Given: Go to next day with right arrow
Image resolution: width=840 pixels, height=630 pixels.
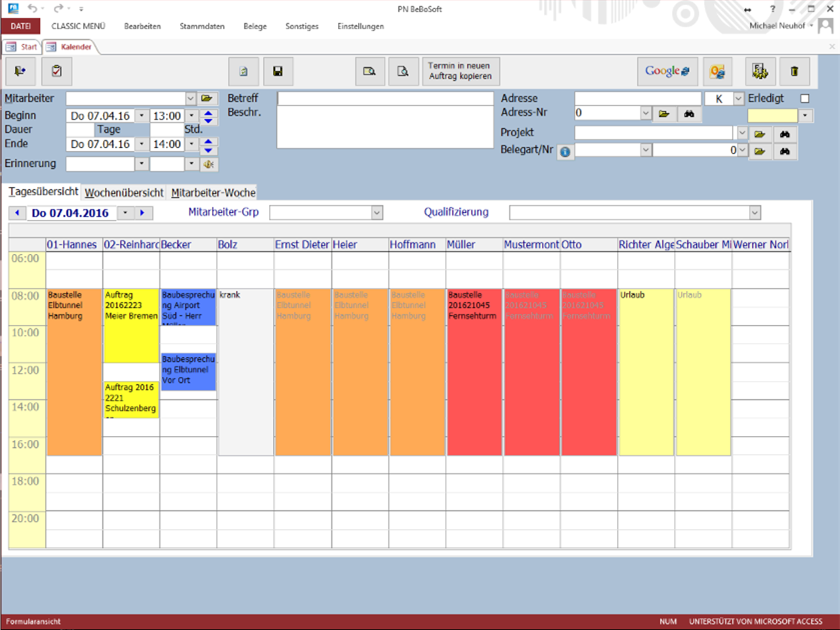Looking at the screenshot, I should click(x=143, y=213).
